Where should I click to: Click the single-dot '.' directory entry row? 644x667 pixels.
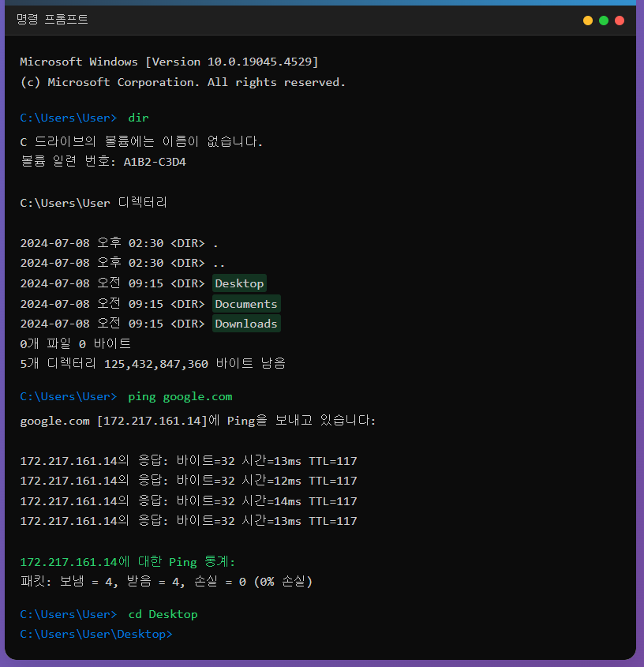[x=119, y=243]
